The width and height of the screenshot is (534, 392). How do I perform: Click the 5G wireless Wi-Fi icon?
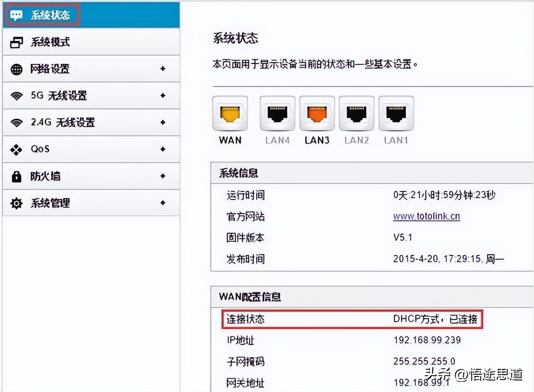[x=16, y=96]
